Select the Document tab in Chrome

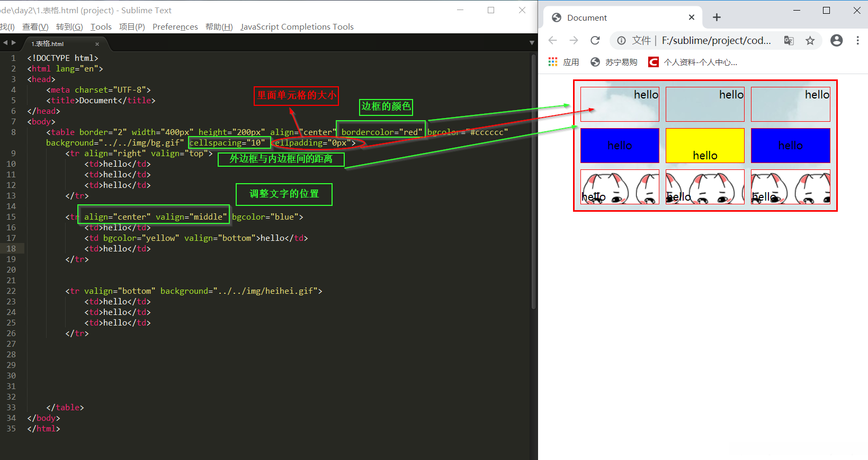click(623, 17)
